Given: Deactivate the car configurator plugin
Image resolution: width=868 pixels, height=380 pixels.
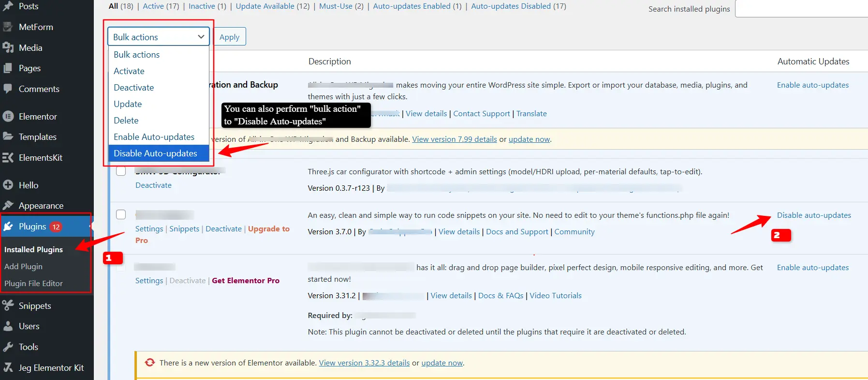Looking at the screenshot, I should point(153,185).
